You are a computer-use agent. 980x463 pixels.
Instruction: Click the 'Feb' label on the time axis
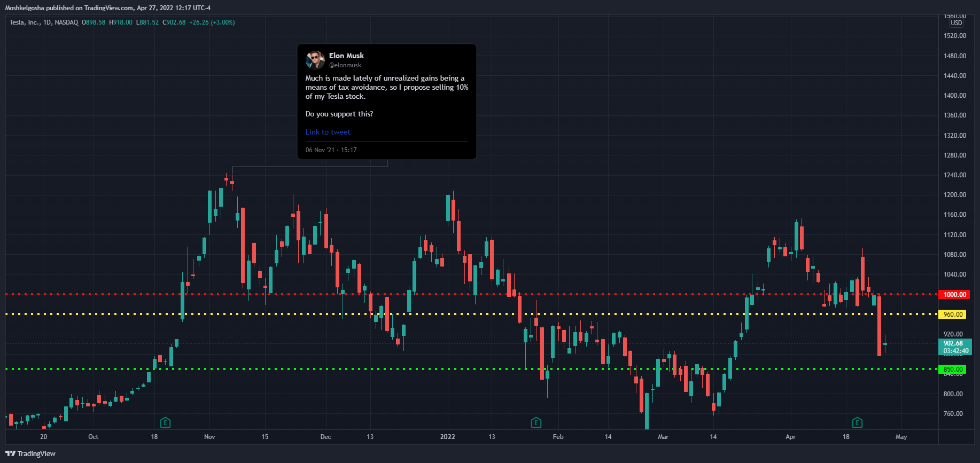558,437
